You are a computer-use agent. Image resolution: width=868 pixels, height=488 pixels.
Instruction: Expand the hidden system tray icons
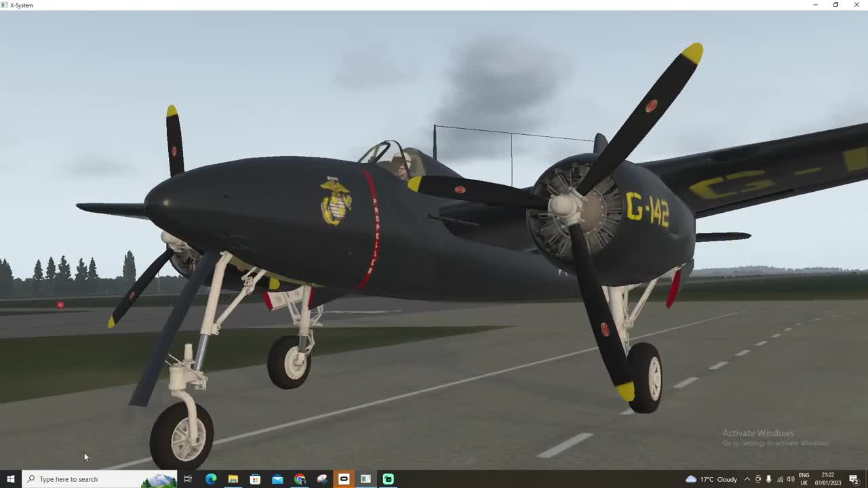pos(747,479)
